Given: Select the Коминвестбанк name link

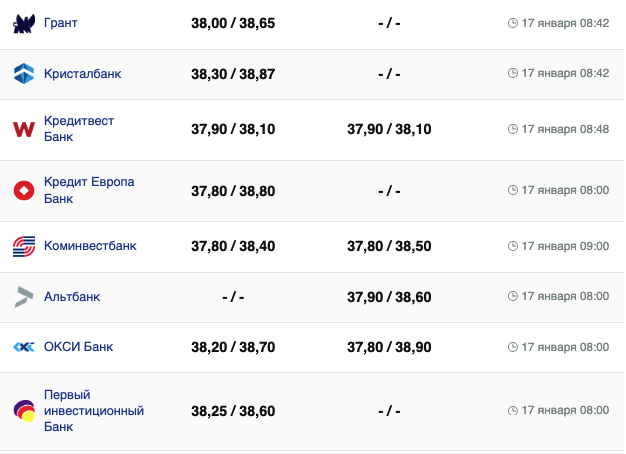Looking at the screenshot, I should click(90, 246).
